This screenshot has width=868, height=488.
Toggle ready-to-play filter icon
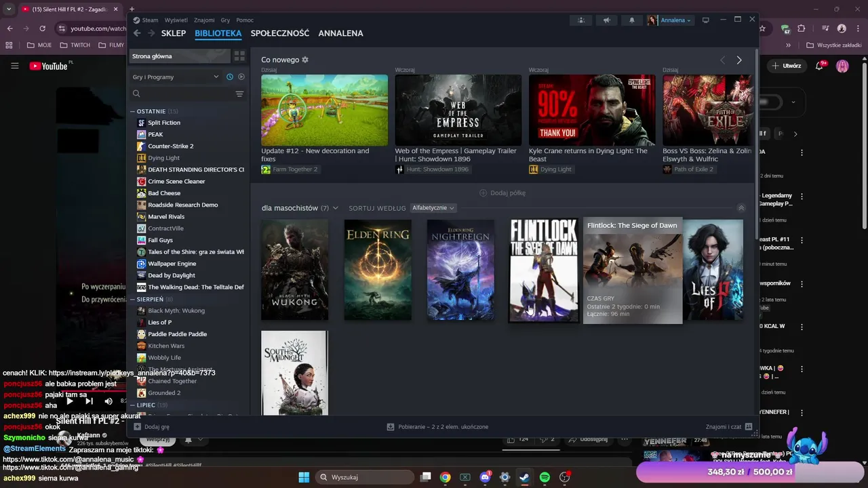pos(241,77)
